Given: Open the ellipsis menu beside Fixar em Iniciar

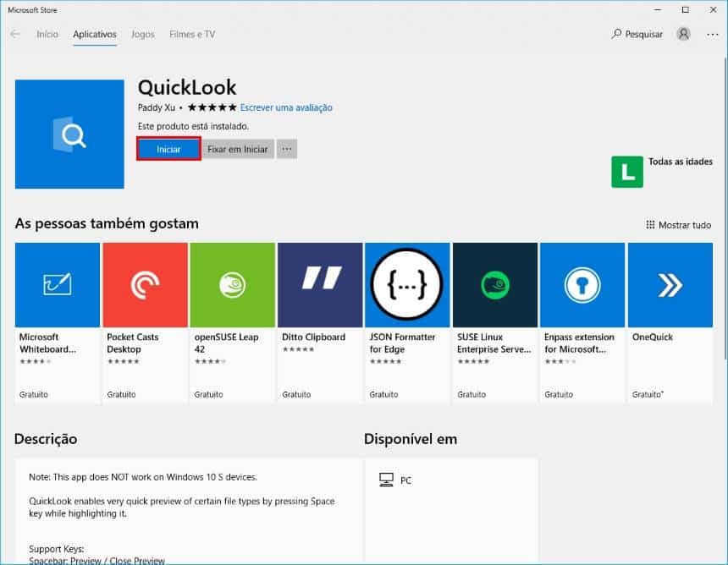Looking at the screenshot, I should point(287,149).
